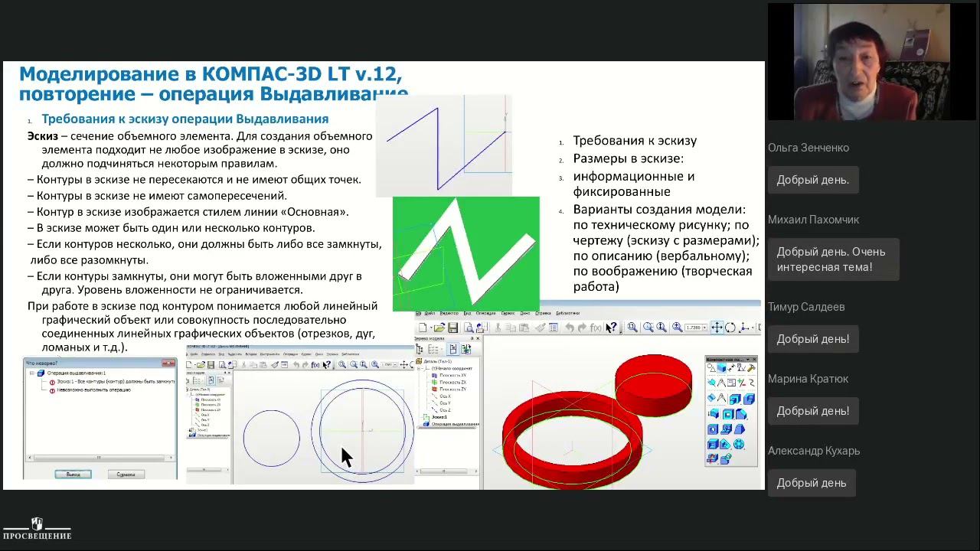Click the hole-pattern circular icon in compact panel
The image size is (980, 551).
click(739, 444)
